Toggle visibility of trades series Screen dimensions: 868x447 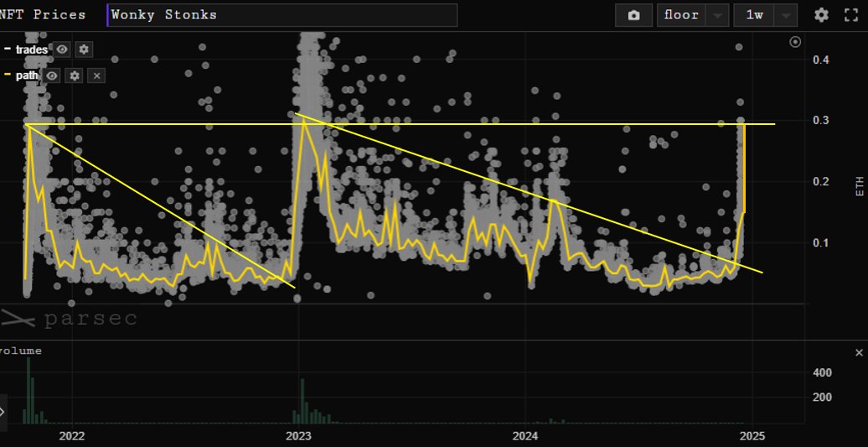[63, 49]
